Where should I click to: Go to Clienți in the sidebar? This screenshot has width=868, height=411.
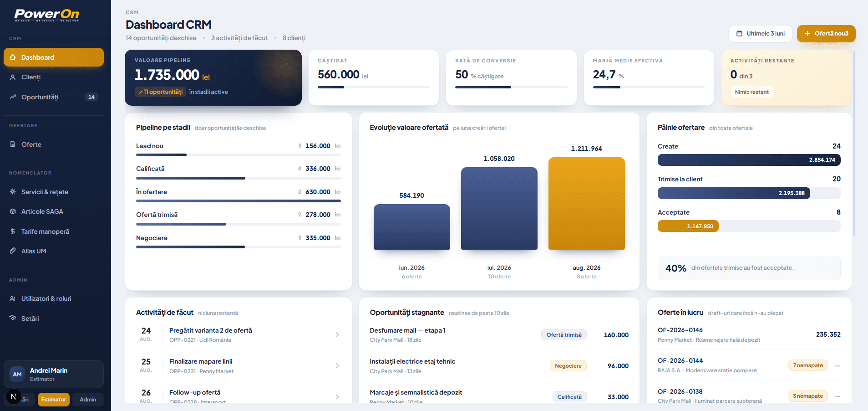54,77
